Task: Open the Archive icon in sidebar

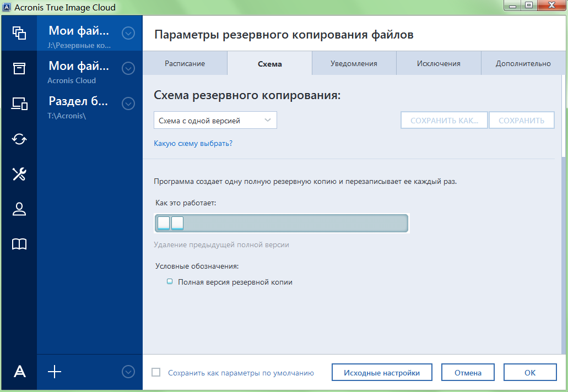Action: [19, 68]
